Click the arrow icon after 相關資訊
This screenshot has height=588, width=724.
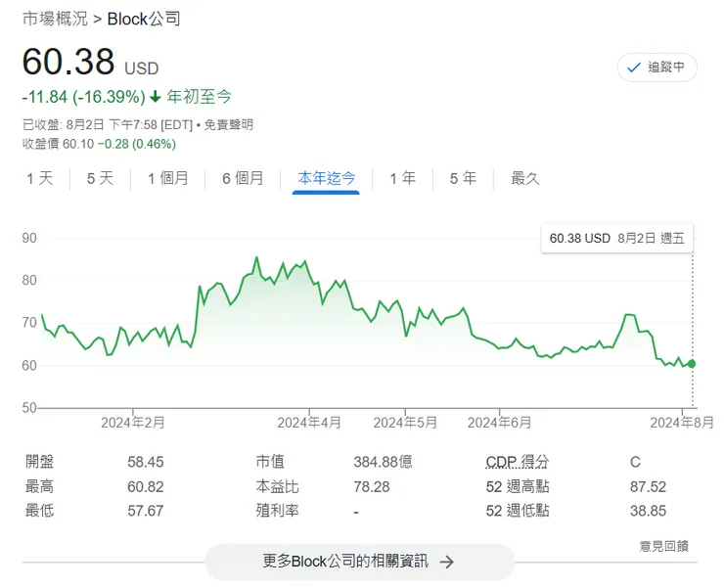[446, 563]
